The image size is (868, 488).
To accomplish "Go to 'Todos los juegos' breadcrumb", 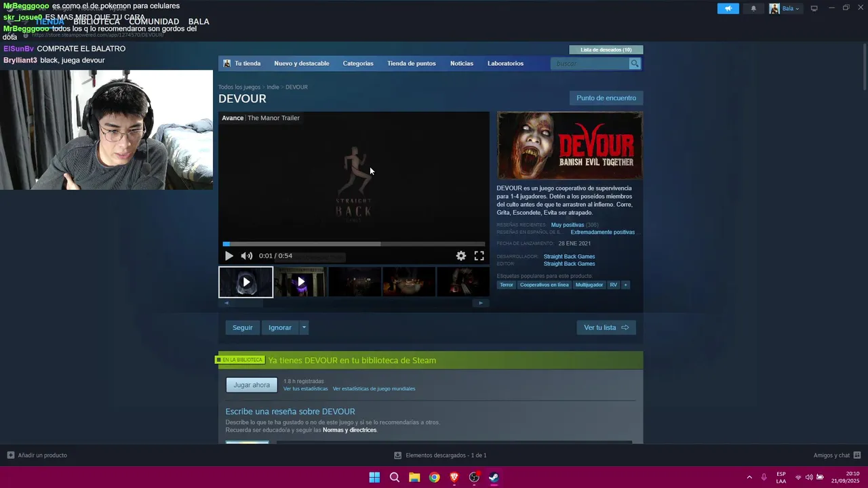I will [x=239, y=87].
